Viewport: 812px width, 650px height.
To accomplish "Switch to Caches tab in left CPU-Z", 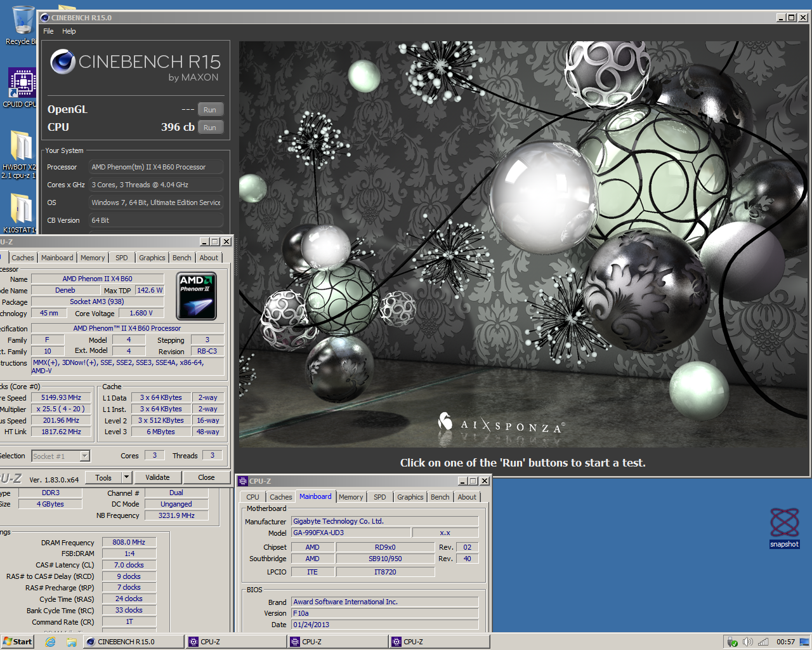I will (23, 258).
